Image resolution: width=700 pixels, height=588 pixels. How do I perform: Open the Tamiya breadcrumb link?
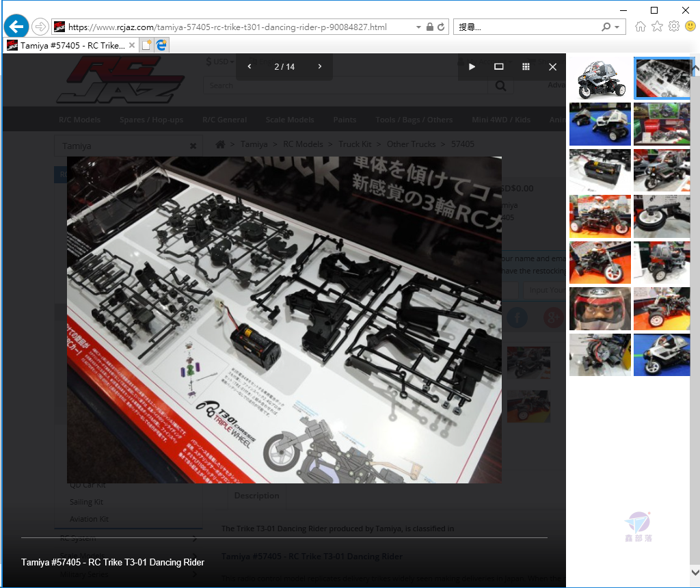[254, 144]
